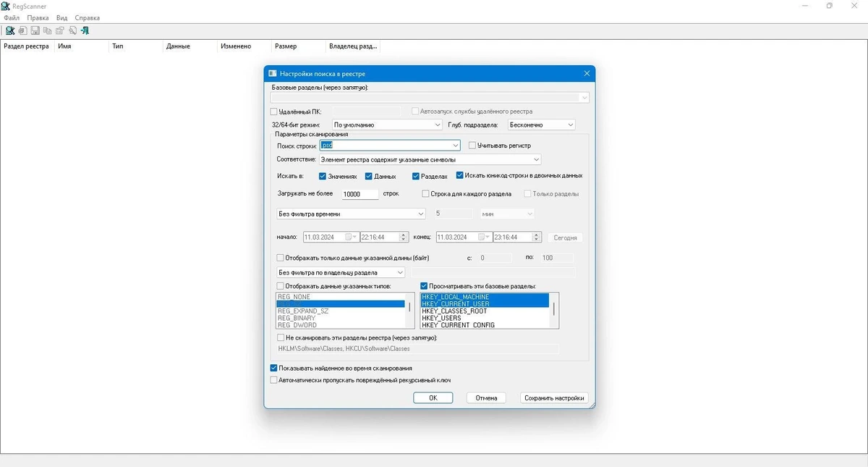This screenshot has height=467, width=868.
Task: Click the Раздел реестра column header
Action: [x=27, y=46]
